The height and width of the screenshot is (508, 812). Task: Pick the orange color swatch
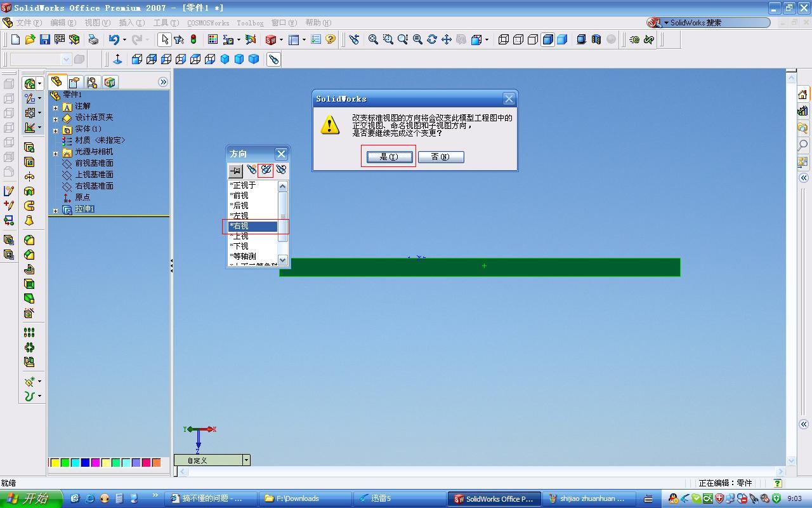(157, 463)
